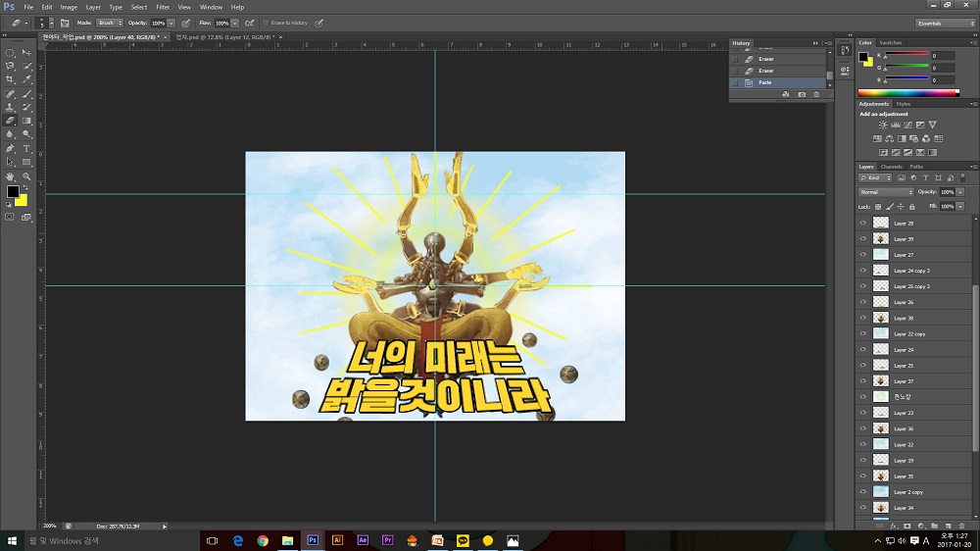Hide Layer 36 eye icon
Viewport: 980px width, 551px height.
coord(863,428)
